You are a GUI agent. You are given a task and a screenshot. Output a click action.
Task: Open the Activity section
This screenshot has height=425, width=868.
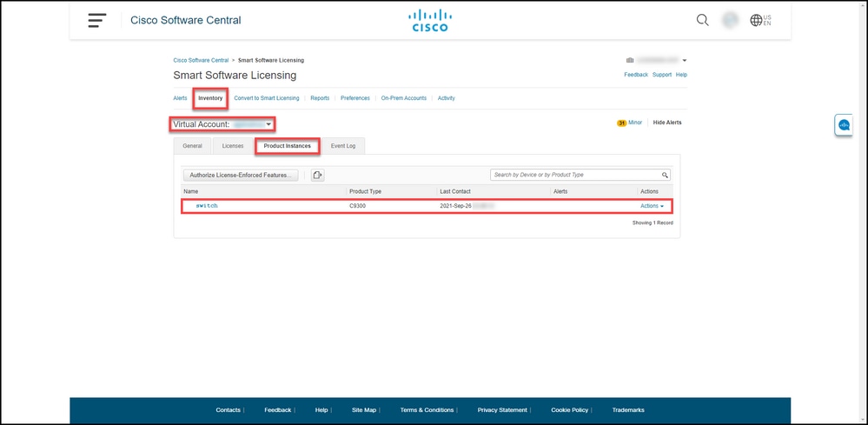tap(447, 98)
